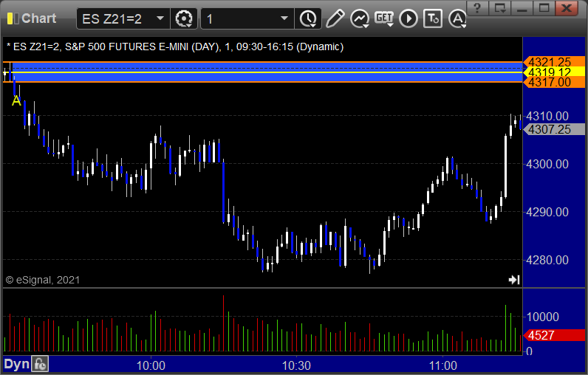Image resolution: width=588 pixels, height=375 pixels.
Task: Open the window options icon beside help
Action: tap(499, 8)
